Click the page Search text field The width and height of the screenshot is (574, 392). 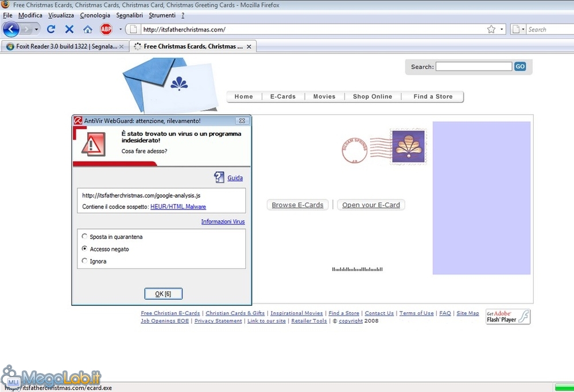tap(474, 67)
